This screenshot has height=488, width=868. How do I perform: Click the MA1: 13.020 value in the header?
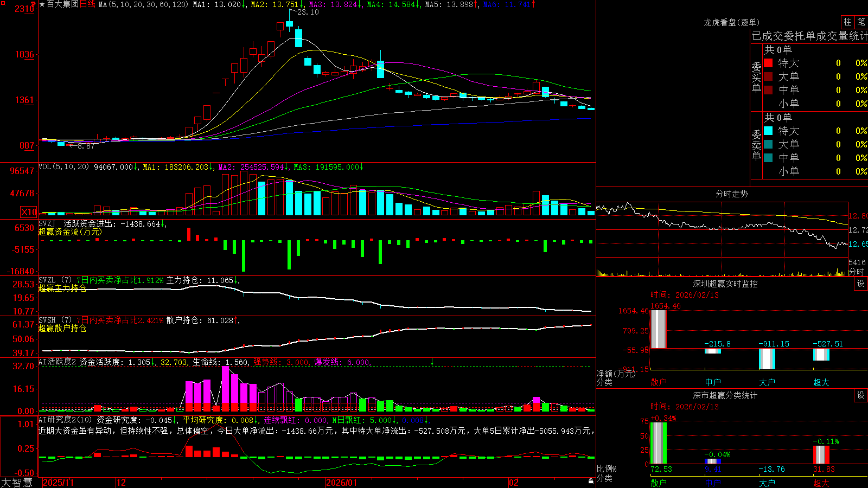(217, 4)
